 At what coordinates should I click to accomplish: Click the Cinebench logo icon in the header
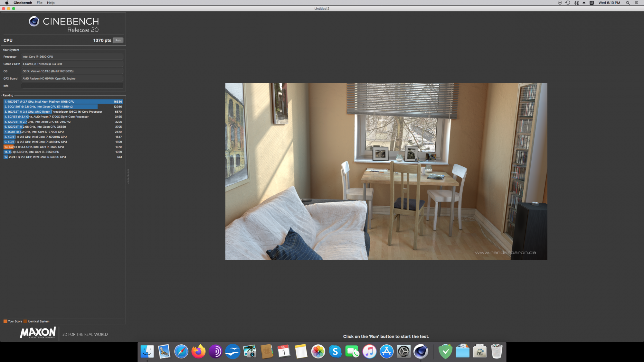click(x=34, y=21)
